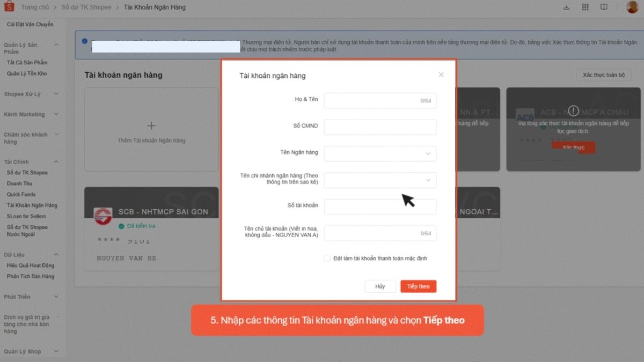Open the user avatar in top bar
The width and height of the screenshot is (644, 362).
632,7
